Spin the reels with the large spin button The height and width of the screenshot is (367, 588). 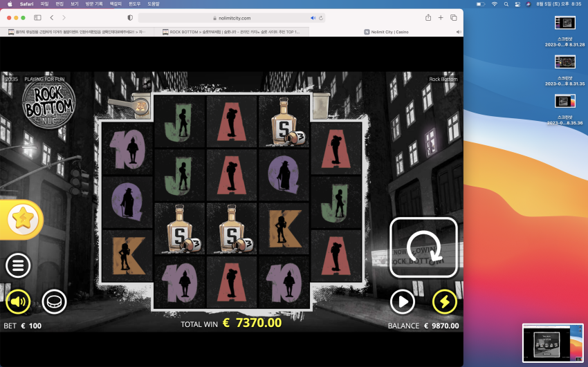click(x=423, y=247)
